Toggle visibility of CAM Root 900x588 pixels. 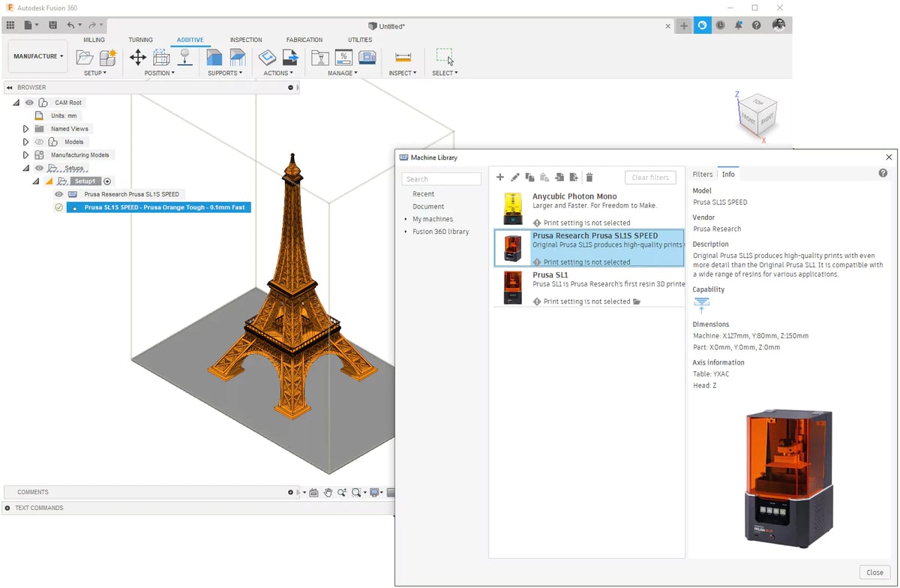[30, 103]
